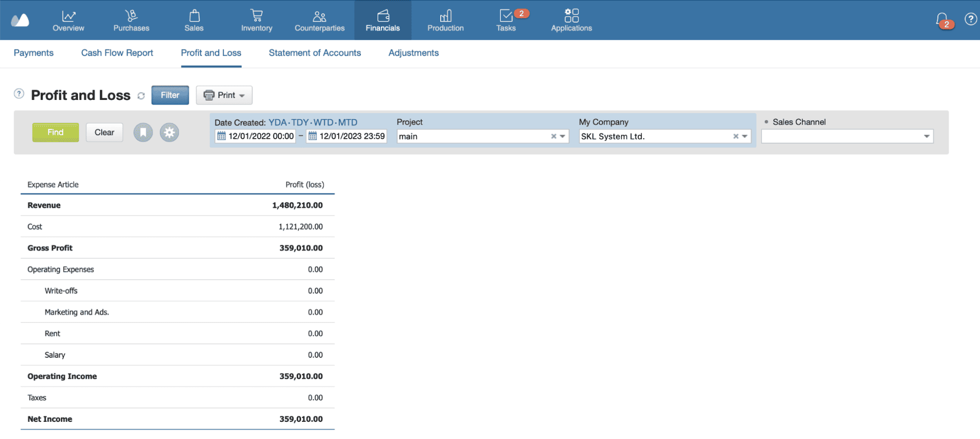
Task: Toggle the Filter panel button
Action: pos(170,95)
